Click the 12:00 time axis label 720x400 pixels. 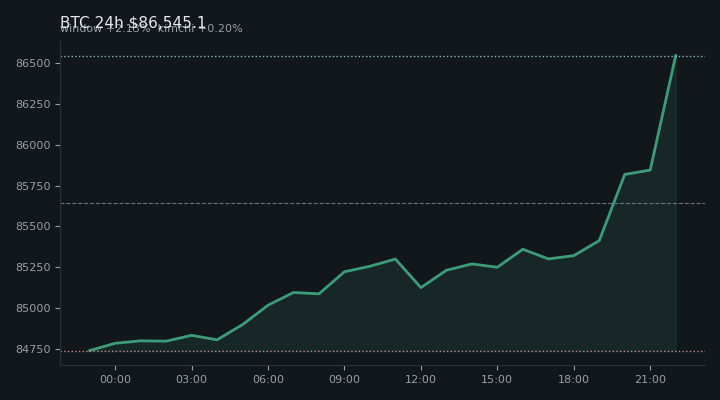pyautogui.click(x=421, y=379)
